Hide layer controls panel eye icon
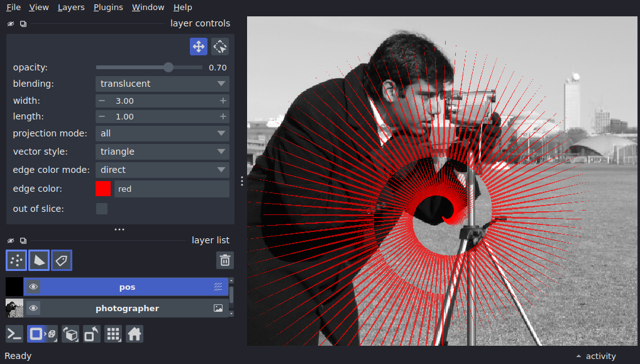 (11, 24)
